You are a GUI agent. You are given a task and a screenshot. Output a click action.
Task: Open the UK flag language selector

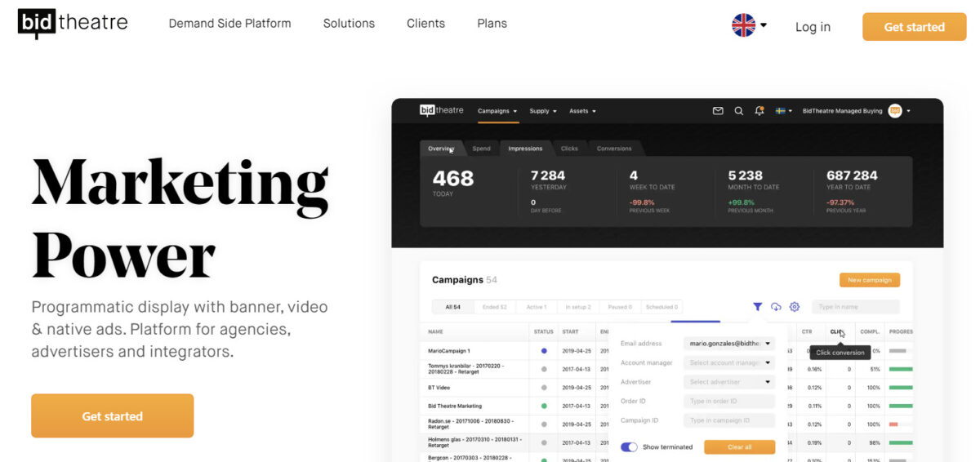pos(749,25)
